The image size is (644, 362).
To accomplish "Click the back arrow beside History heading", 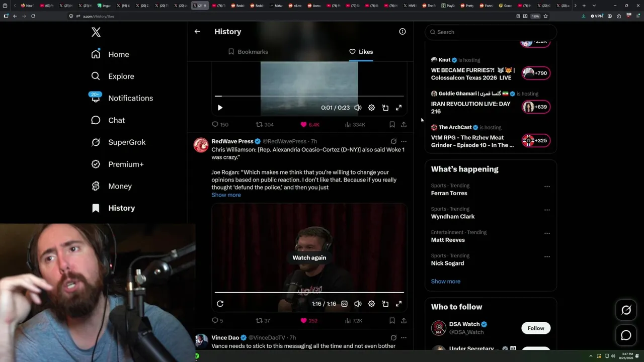I will pyautogui.click(x=197, y=32).
